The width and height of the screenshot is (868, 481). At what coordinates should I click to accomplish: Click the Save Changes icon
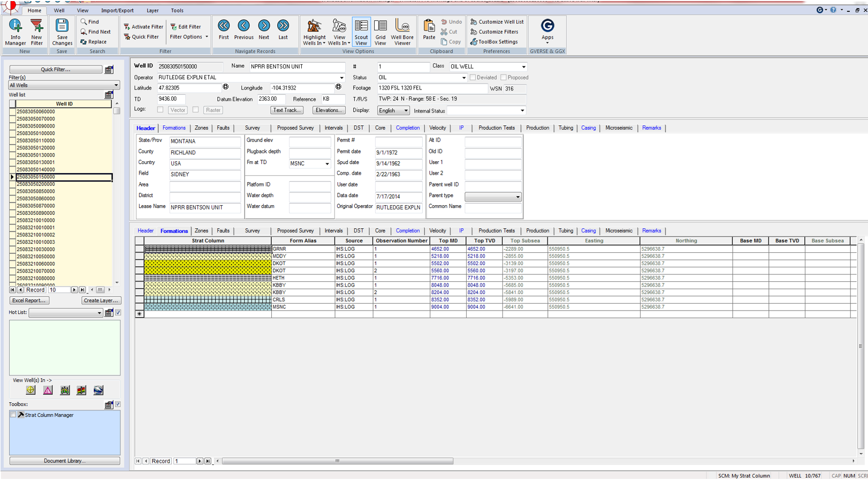tap(62, 32)
